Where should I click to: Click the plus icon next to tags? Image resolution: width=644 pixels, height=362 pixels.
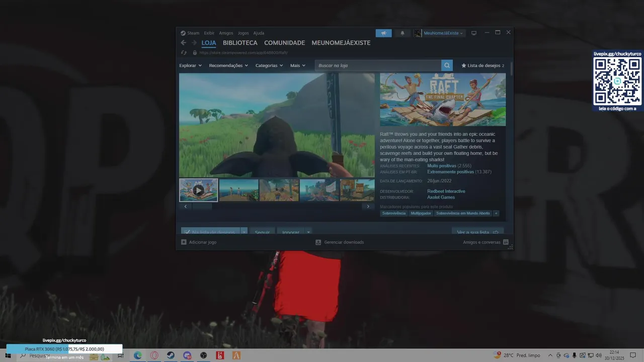tap(496, 213)
